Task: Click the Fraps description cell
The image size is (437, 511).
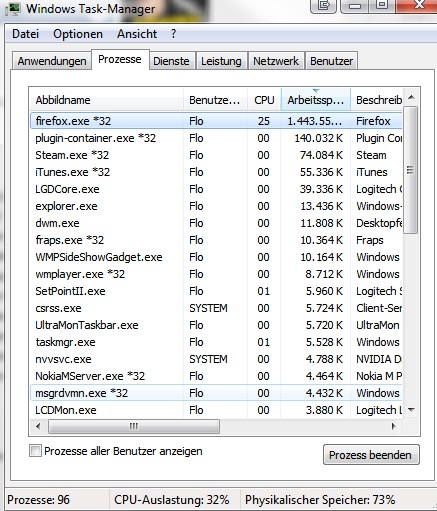Action: 370,240
